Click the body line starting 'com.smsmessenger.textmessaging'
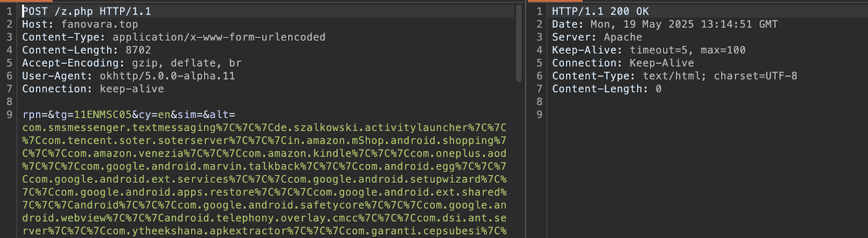 pos(264,128)
